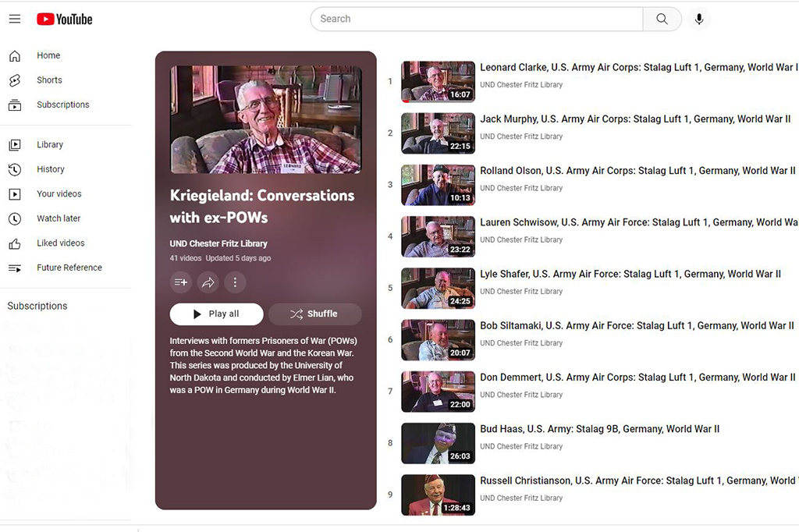
Task: Open Jack Murphy video thumbnail
Action: tap(439, 133)
